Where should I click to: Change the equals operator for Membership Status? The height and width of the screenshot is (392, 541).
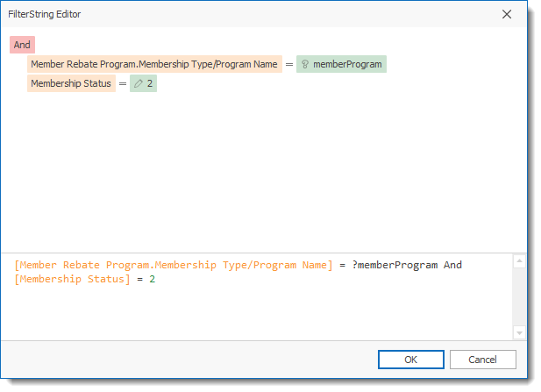tap(123, 84)
